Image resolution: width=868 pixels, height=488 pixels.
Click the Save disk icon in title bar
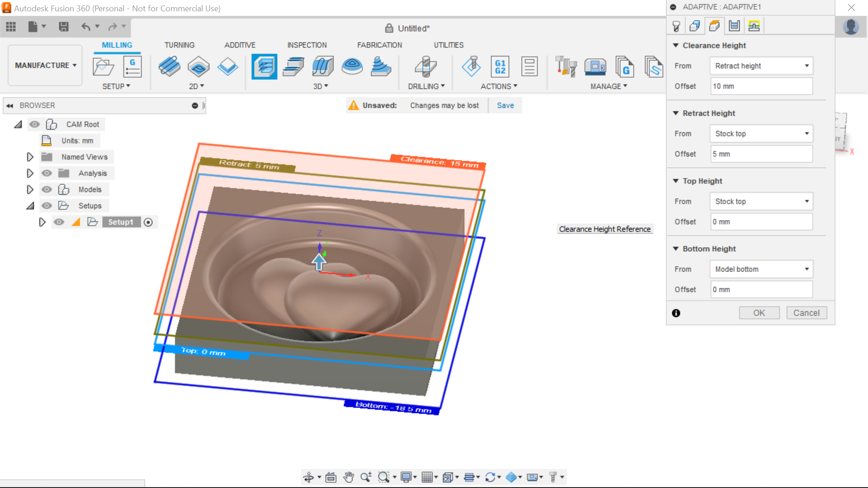click(x=64, y=27)
